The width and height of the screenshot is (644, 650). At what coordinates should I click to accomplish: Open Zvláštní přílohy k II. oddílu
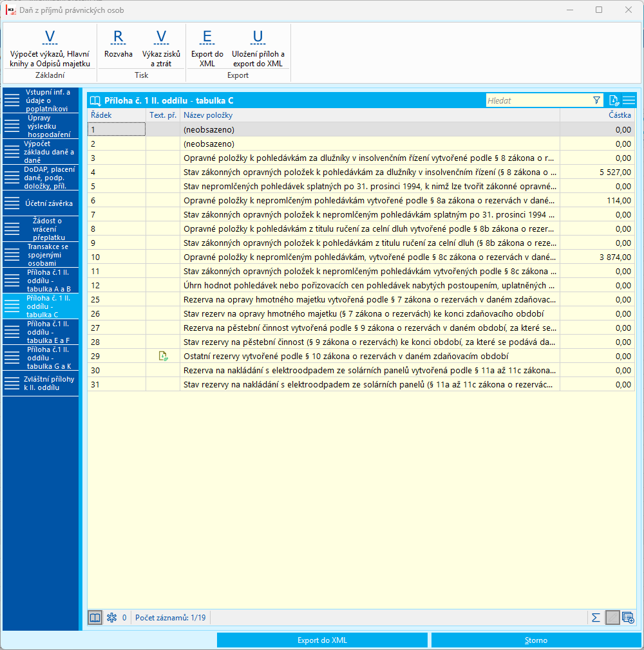point(41,383)
